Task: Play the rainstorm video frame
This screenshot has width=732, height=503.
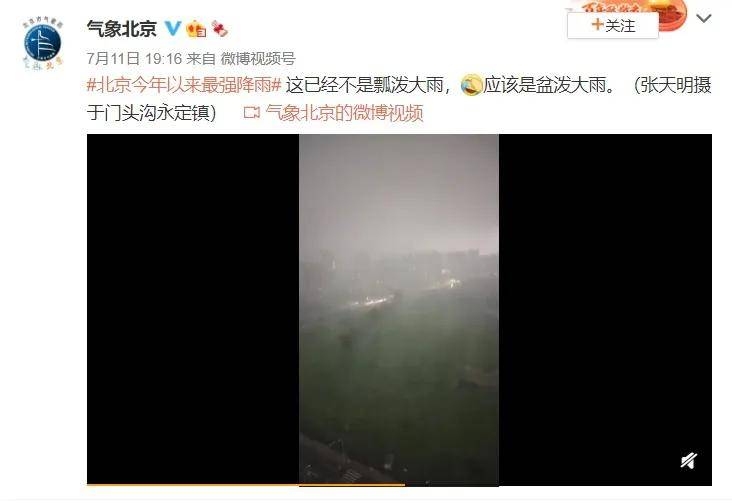Action: (x=399, y=309)
